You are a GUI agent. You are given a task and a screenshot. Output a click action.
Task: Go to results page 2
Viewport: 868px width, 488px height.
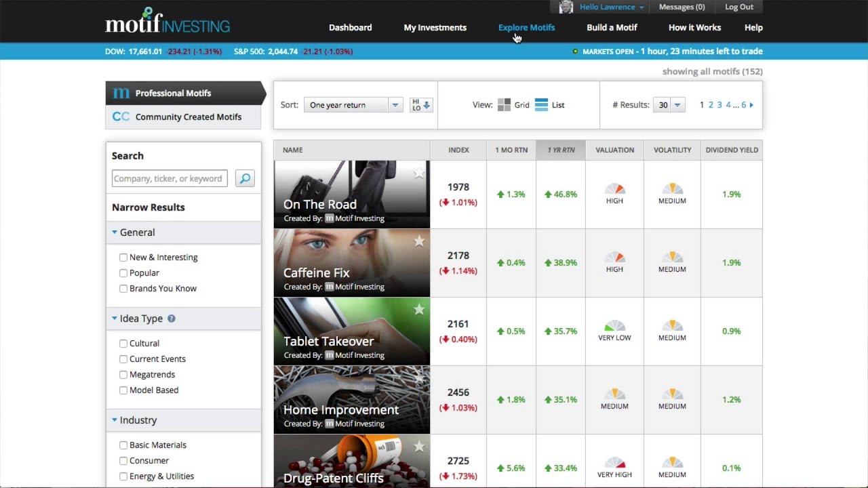(711, 105)
